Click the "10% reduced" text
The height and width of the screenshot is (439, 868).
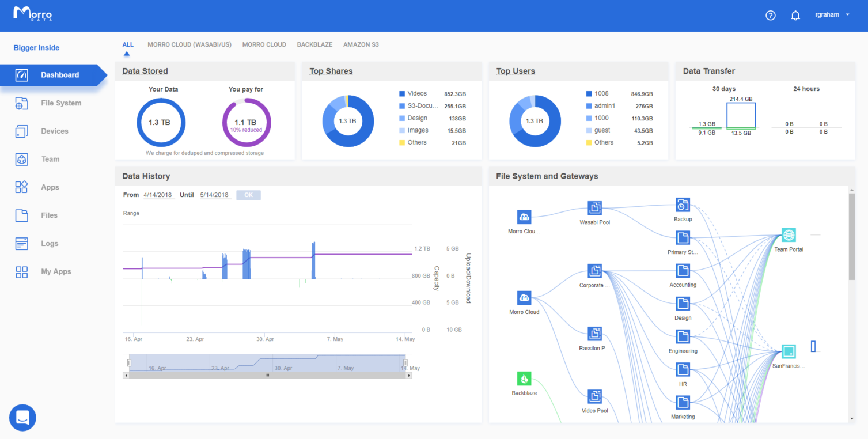coord(246,130)
